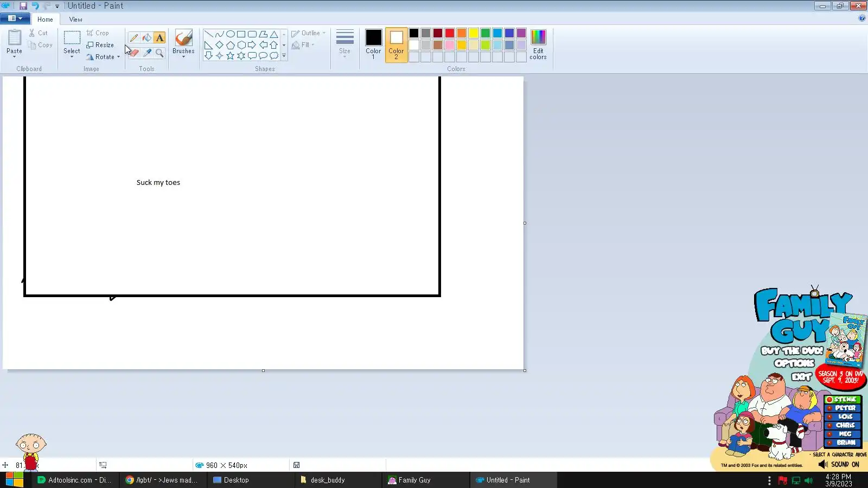Choose the Curve shape
Screen dimensions: 868x488
click(219, 34)
